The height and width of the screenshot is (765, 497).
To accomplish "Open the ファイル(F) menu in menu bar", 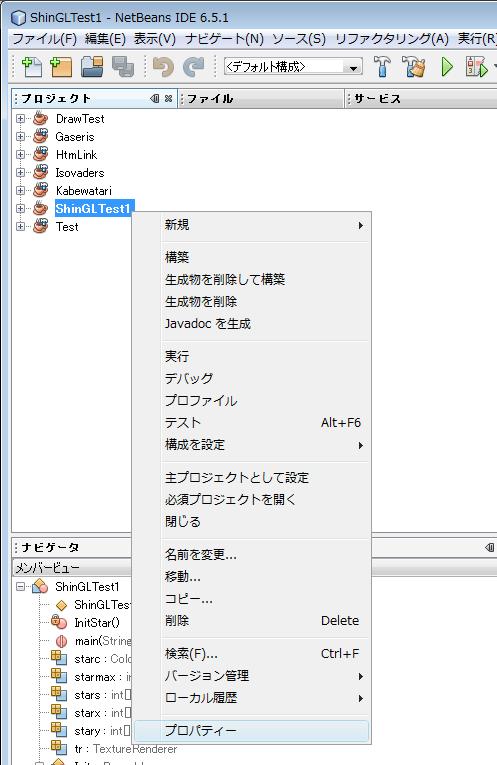I will click(x=44, y=39).
